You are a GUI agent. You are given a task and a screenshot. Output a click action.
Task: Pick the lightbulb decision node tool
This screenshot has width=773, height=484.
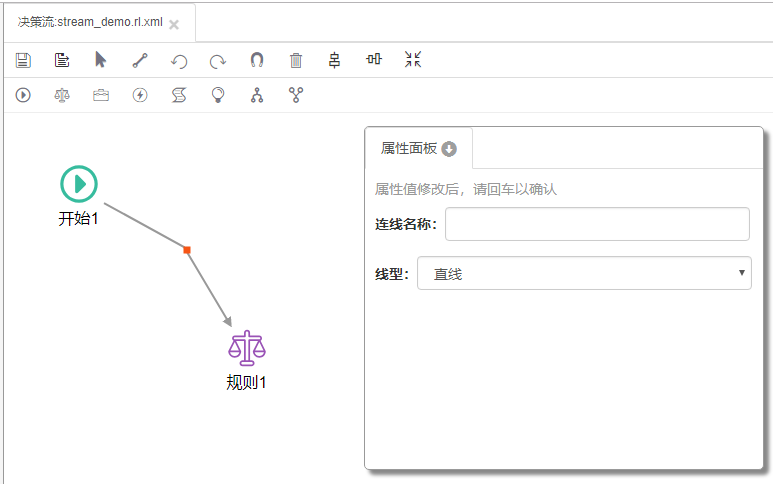(218, 95)
